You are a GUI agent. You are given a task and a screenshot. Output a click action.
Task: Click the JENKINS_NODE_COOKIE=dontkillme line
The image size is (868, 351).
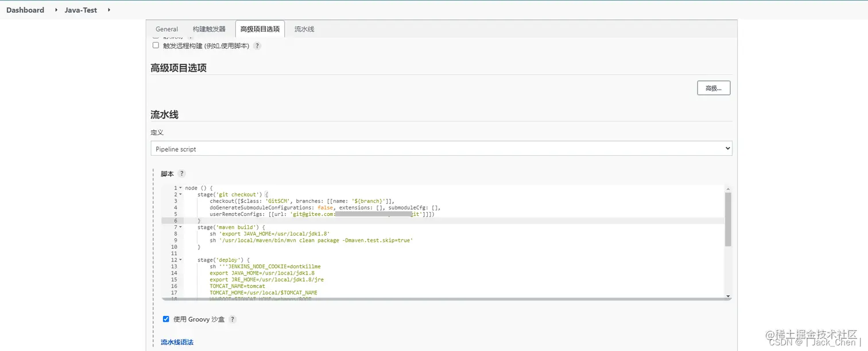coord(265,267)
